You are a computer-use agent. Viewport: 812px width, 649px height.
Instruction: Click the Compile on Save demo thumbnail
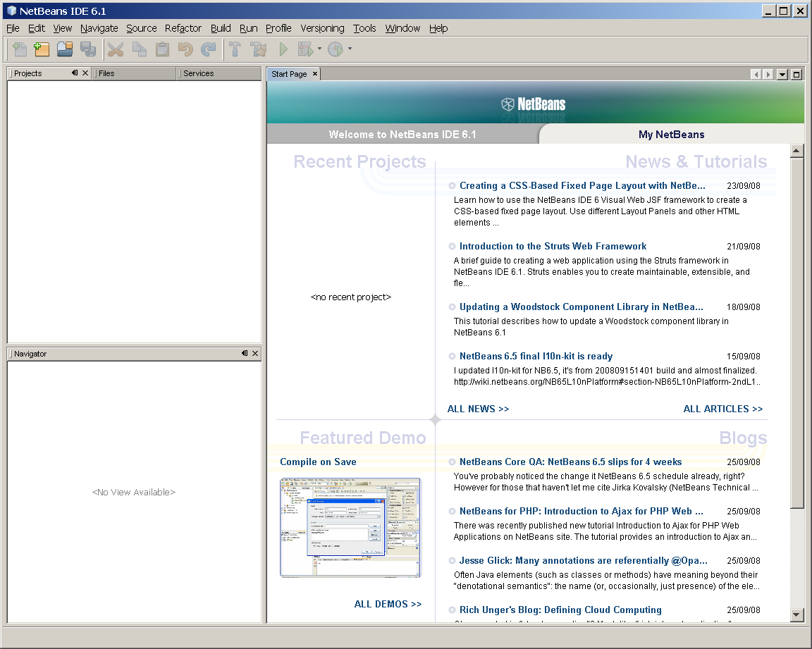coord(350,527)
